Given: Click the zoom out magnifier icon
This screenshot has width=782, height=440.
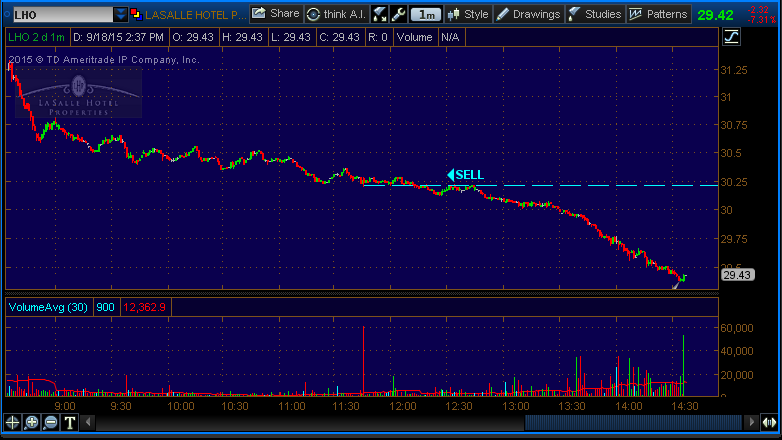Looking at the screenshot, I should 51,422.
